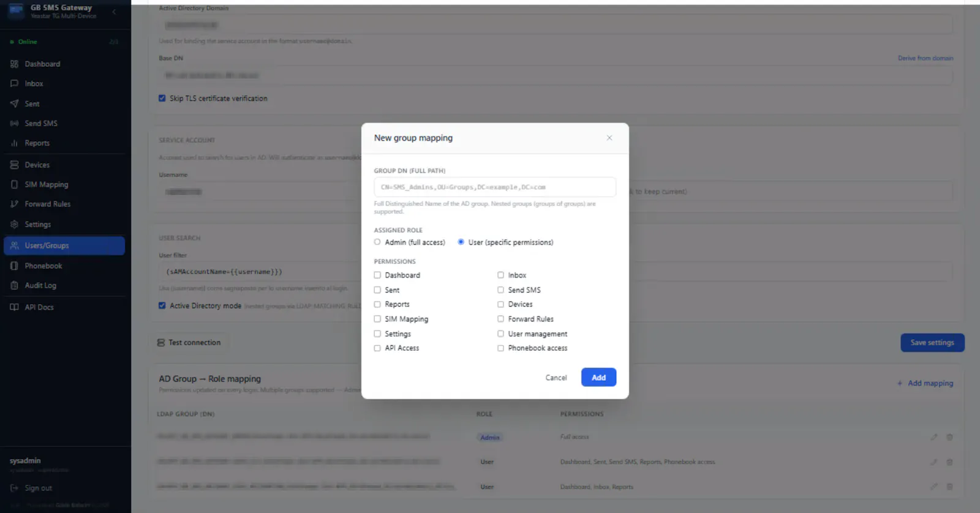This screenshot has height=513, width=980.
Task: Enable the Settings permission checkbox
Action: click(377, 334)
